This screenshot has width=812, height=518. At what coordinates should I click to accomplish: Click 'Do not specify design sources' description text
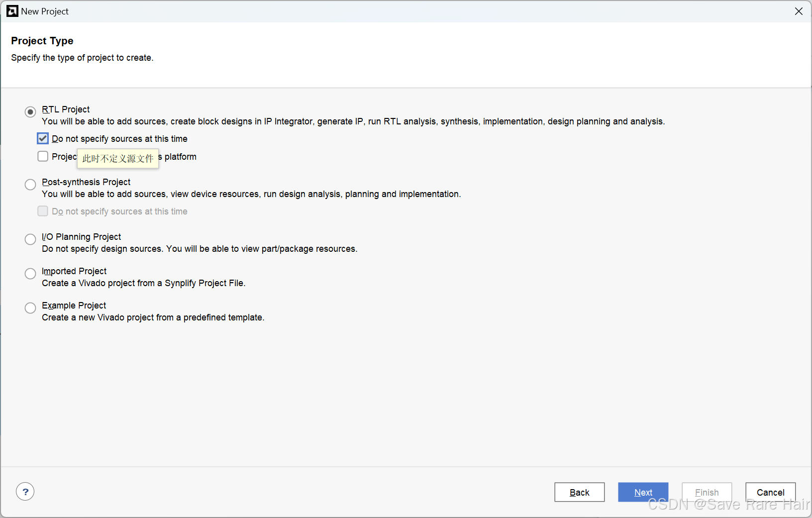[200, 249]
